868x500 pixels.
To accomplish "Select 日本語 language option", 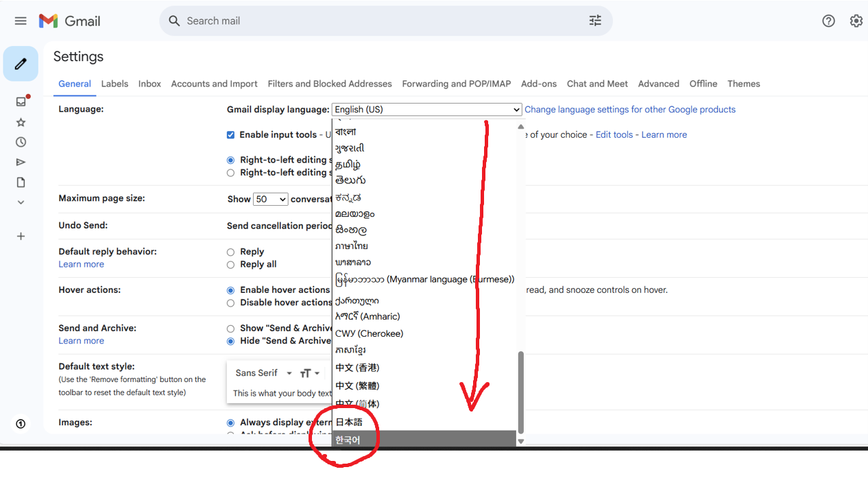I will (424, 422).
